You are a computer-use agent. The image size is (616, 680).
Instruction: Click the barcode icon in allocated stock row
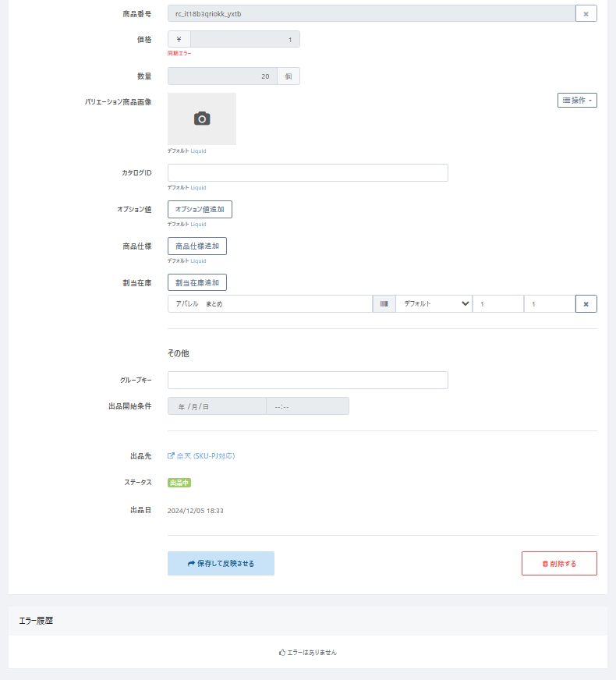coord(384,303)
